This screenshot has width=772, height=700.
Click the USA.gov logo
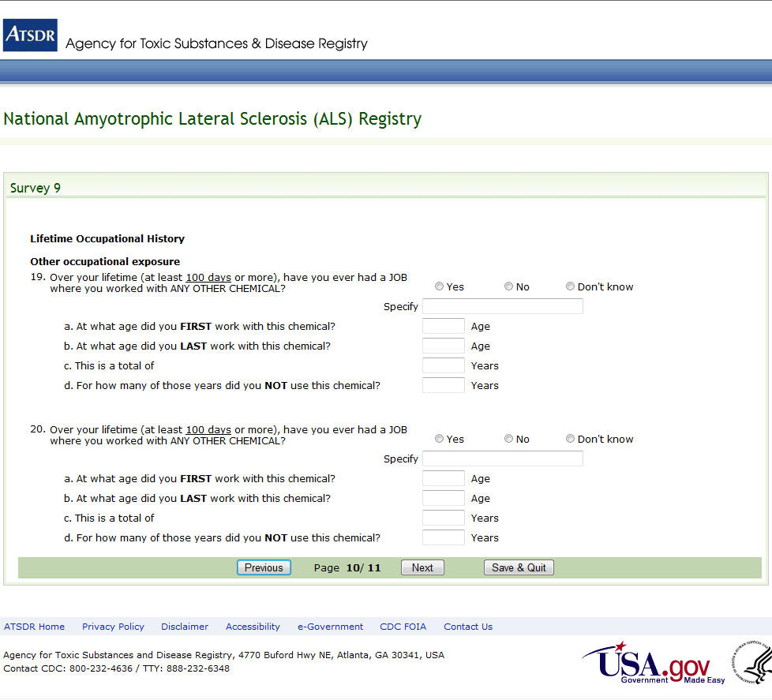pyautogui.click(x=653, y=663)
